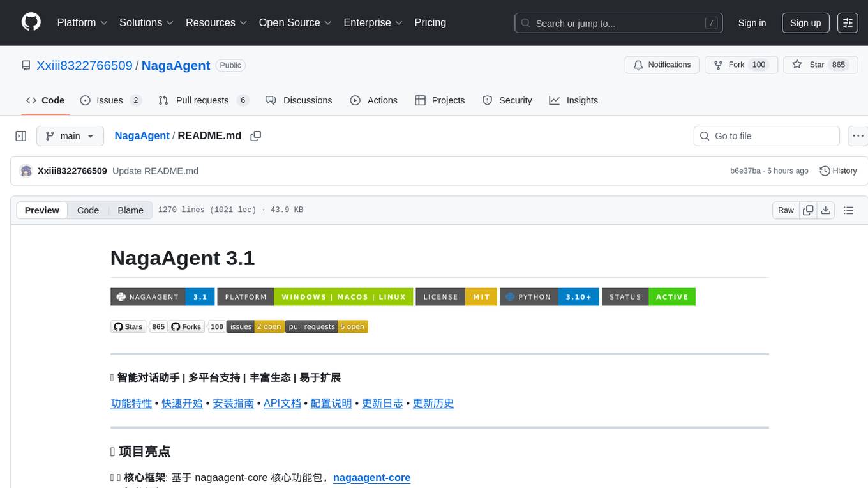Download the raw README file
The height and width of the screenshot is (488, 868).
[x=825, y=210]
